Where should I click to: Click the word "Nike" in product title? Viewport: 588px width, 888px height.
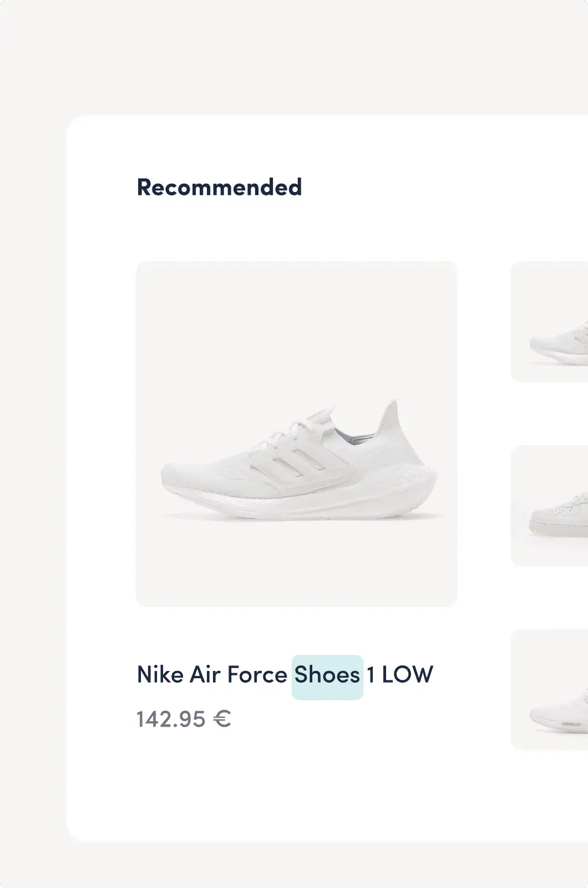(x=160, y=675)
